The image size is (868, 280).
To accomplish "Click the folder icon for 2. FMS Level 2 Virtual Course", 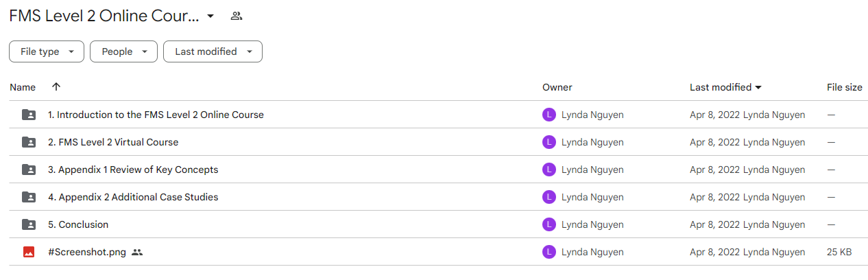I will 29,142.
